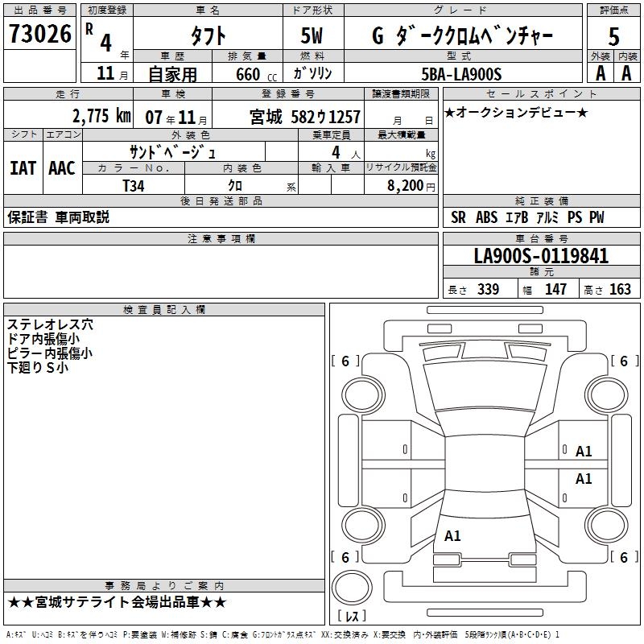Select the grade G ダーククロムベンチャー

462,36
